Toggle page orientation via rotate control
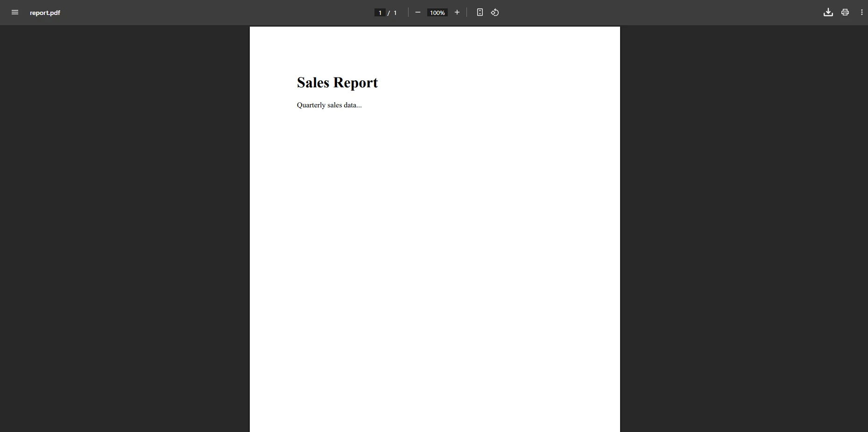This screenshot has width=868, height=432. (495, 13)
